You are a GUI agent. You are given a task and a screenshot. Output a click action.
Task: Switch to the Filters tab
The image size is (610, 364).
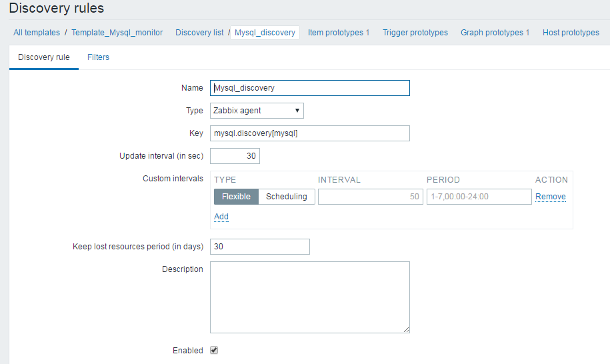coord(99,57)
